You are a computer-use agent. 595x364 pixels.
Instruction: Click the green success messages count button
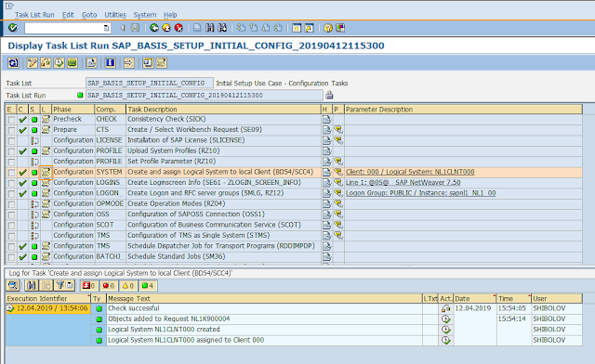coord(147,285)
